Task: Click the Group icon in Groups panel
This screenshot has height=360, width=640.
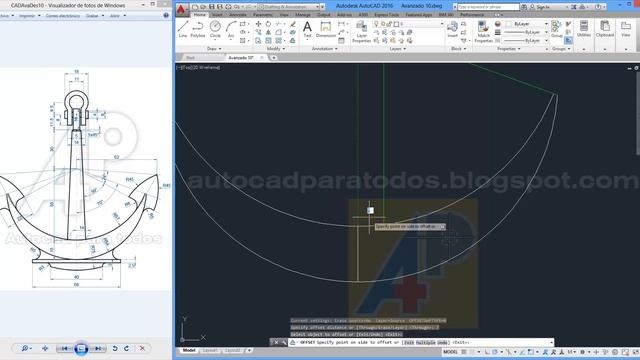Action: point(556,29)
